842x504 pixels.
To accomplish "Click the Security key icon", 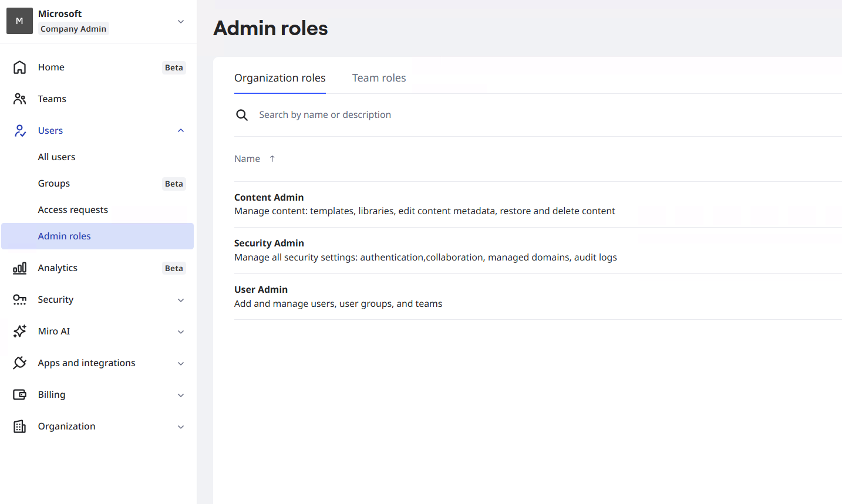I will point(19,300).
